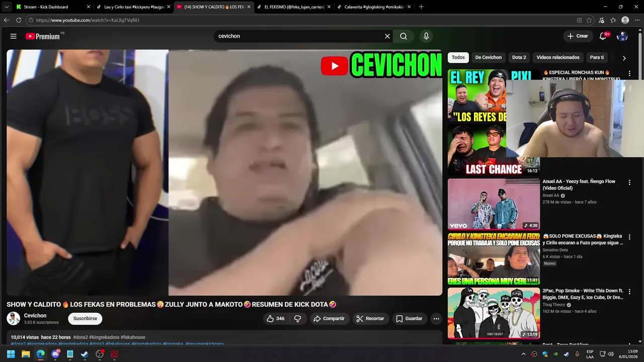
Task: Expand the tab actions menu chevron
Action: point(6,7)
